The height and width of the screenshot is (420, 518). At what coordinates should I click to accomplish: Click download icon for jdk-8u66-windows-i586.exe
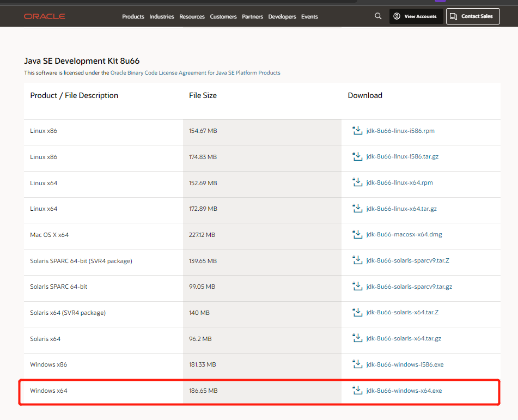point(357,364)
